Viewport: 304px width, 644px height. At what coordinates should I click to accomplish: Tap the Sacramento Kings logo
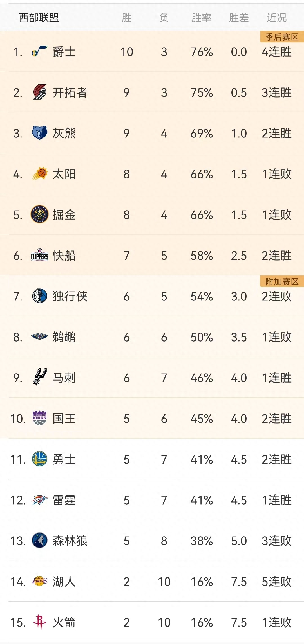39,418
